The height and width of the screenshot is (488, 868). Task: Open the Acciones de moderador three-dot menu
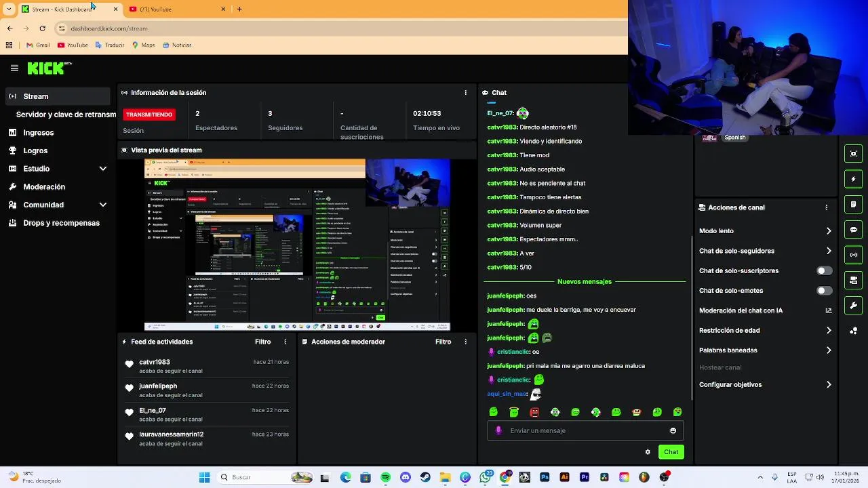click(465, 342)
